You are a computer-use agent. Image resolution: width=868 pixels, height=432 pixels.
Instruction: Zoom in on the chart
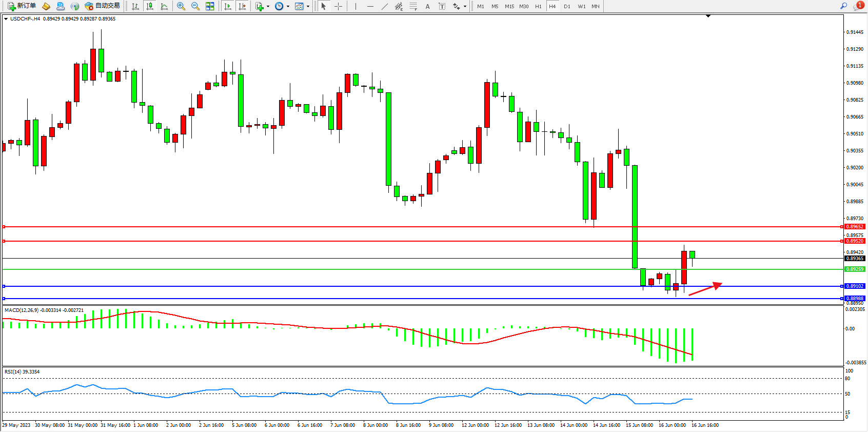click(181, 6)
